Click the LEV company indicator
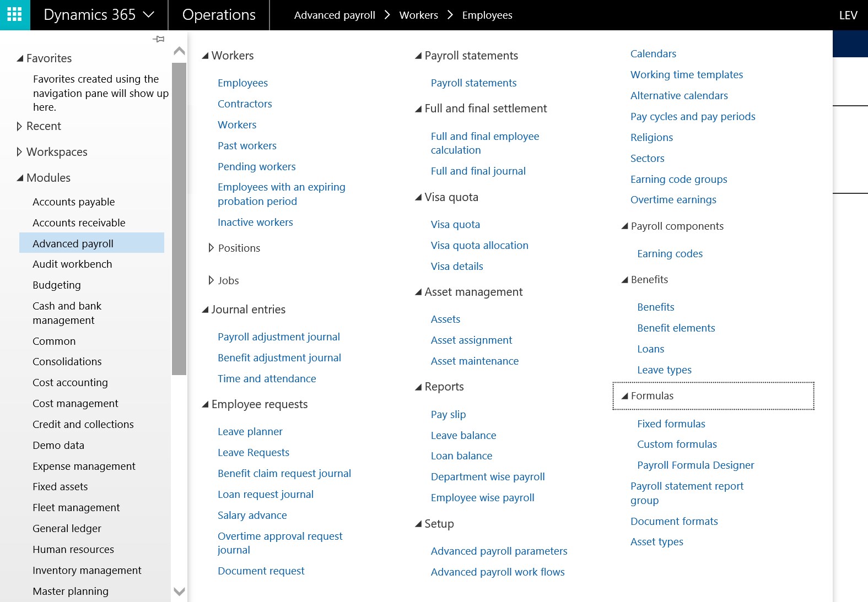 (848, 15)
